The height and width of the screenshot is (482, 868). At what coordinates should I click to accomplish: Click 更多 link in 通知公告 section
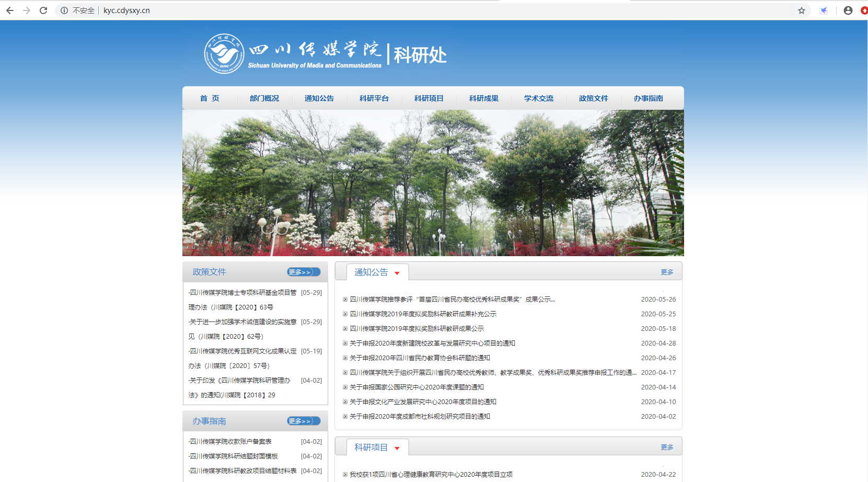coord(667,272)
